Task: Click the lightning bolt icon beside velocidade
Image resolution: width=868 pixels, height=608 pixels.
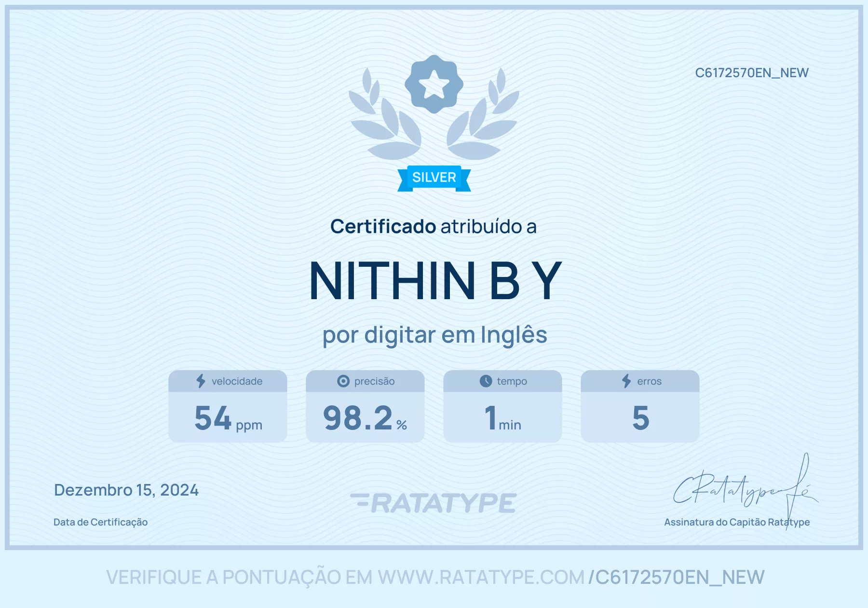Action: [x=201, y=381]
